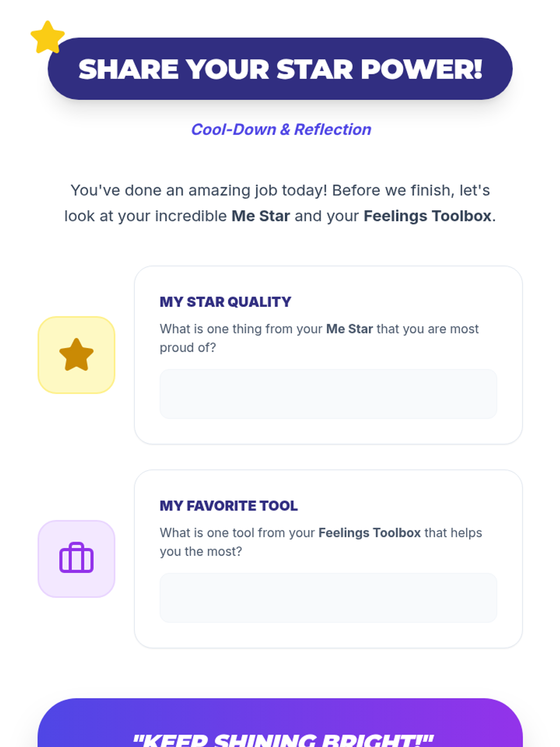Click the 'most proud of' question text
560x747 pixels.
319,338
